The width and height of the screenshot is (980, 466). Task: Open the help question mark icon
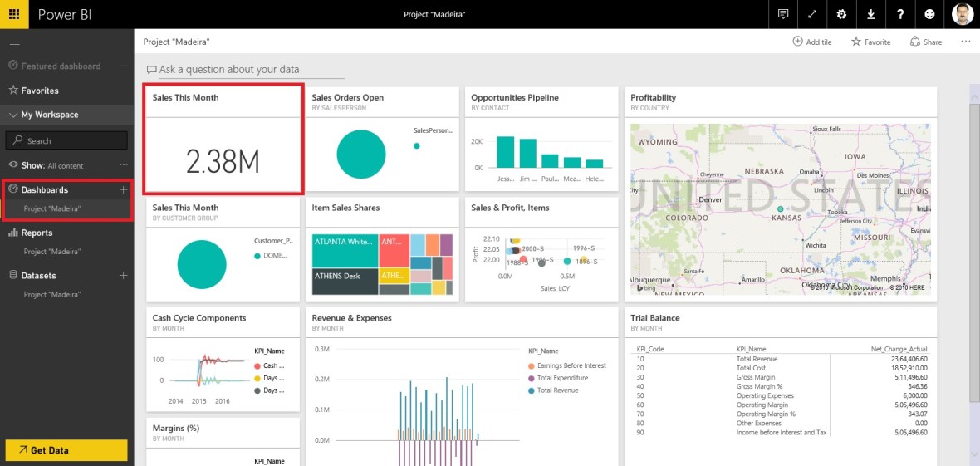coord(900,14)
